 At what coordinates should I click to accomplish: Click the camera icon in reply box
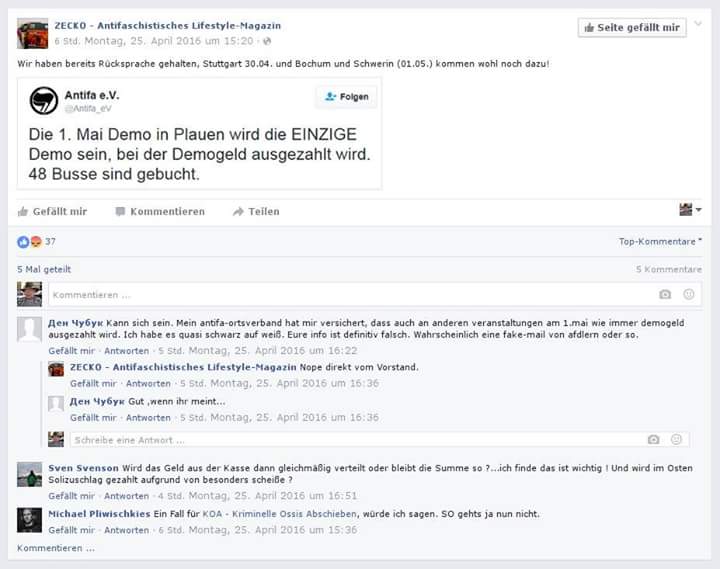pyautogui.click(x=653, y=439)
